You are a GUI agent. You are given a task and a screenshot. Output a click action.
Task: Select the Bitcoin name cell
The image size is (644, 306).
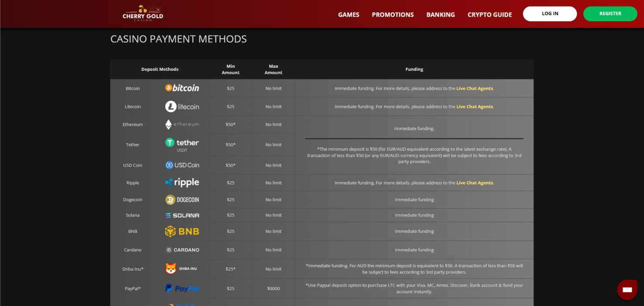[133, 88]
